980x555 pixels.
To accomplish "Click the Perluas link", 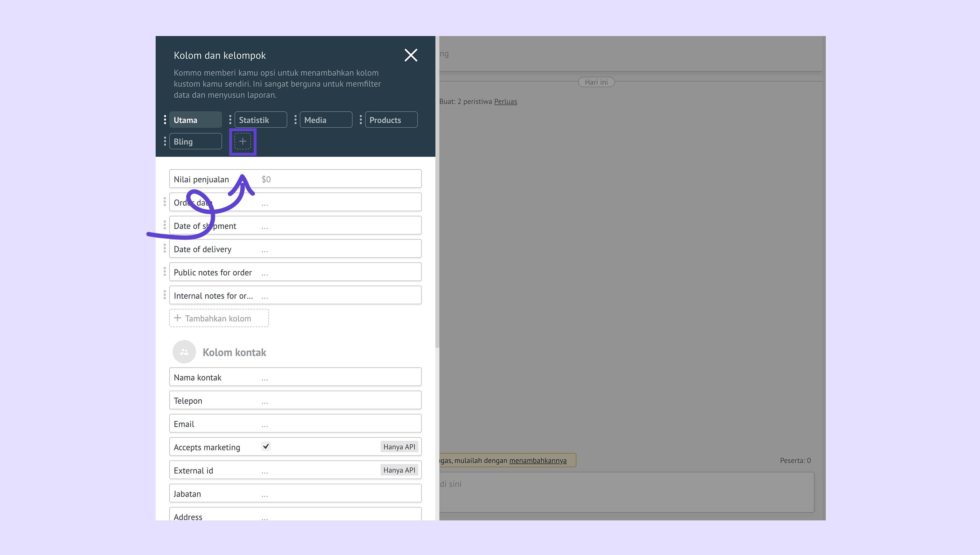I will tap(505, 101).
